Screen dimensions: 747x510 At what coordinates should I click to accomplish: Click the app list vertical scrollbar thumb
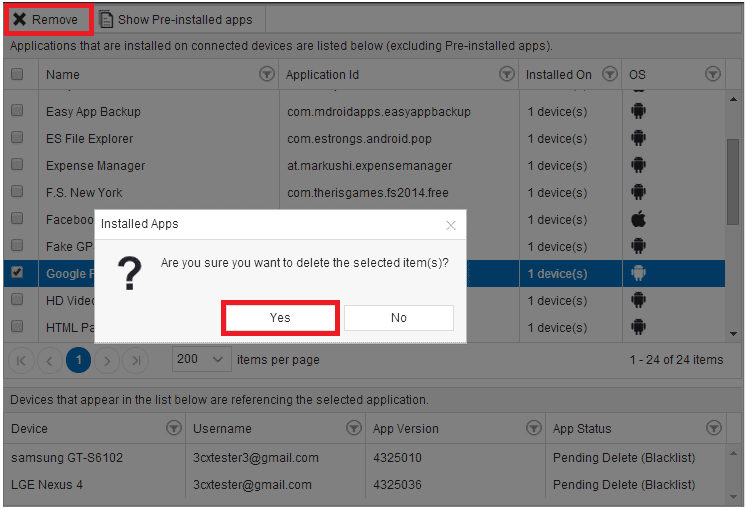tap(733, 182)
